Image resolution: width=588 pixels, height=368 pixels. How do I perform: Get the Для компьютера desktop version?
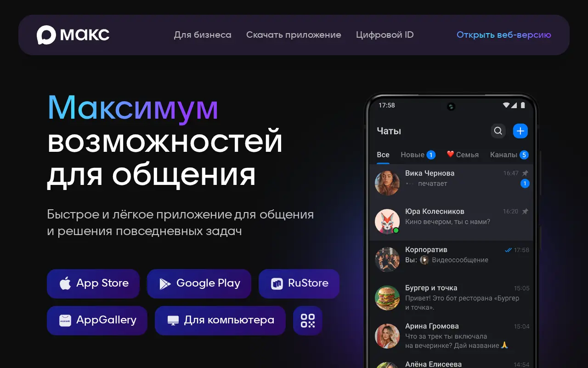pos(220,320)
